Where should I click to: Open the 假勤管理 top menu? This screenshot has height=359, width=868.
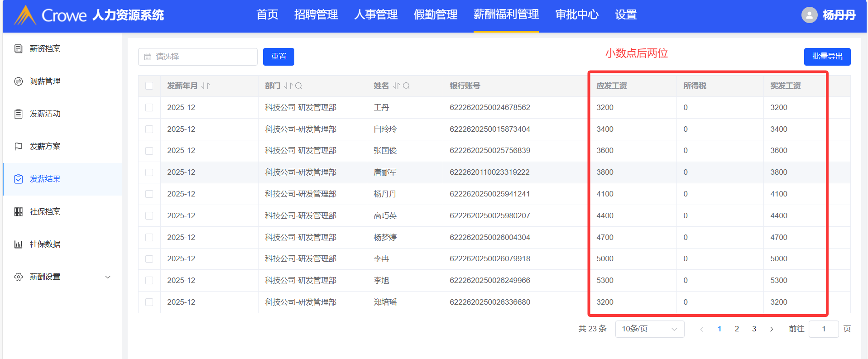pyautogui.click(x=436, y=15)
